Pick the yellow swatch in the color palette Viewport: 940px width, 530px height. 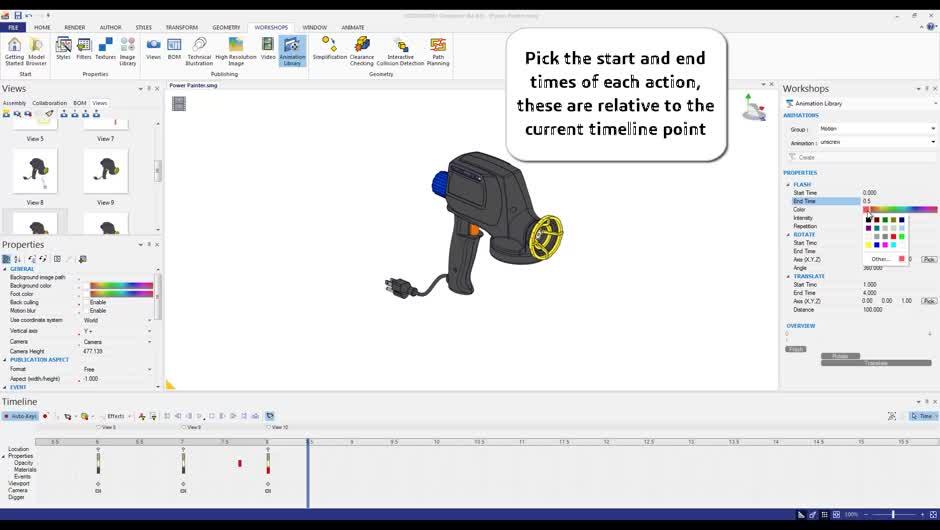coord(868,245)
